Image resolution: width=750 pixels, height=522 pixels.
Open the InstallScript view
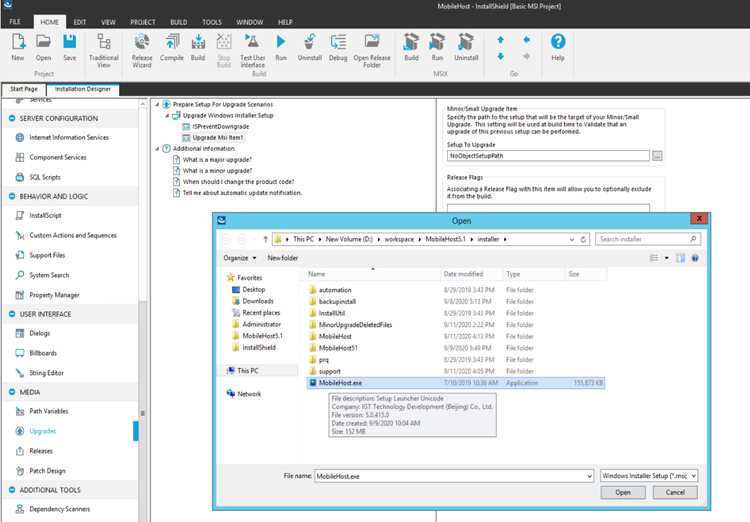coord(45,215)
